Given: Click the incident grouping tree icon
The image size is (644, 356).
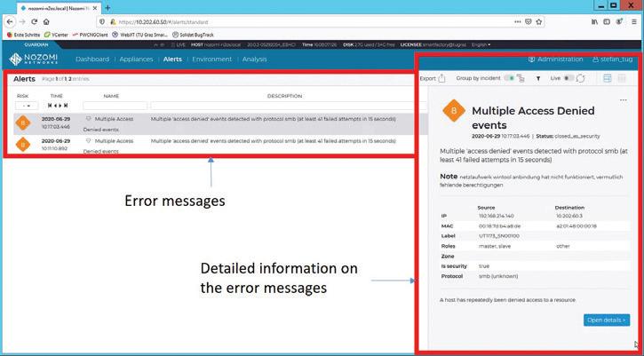Looking at the screenshot, I should click(x=521, y=78).
